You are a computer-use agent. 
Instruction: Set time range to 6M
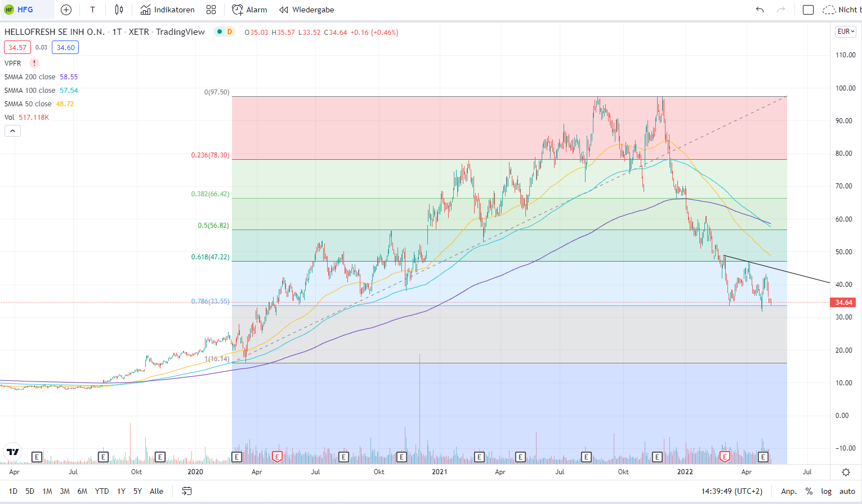coord(82,491)
